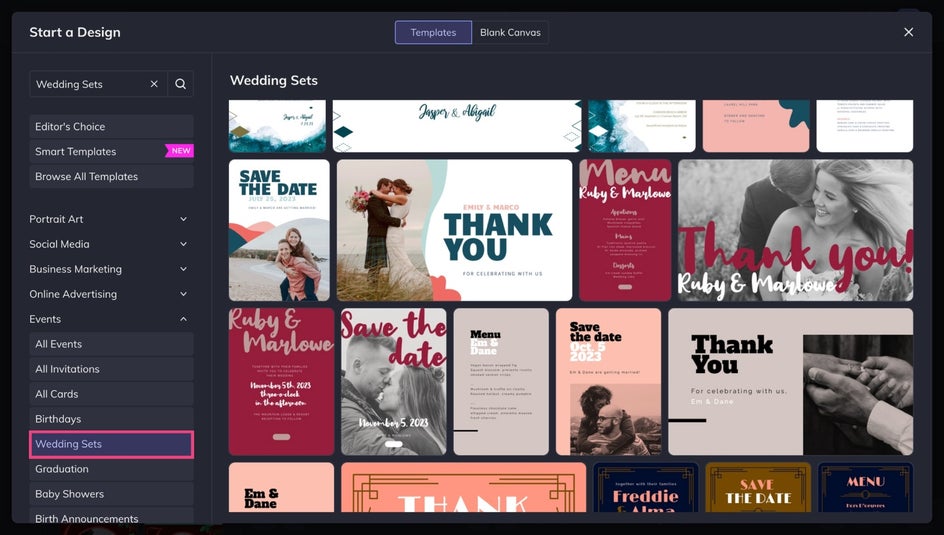Open the grayscale Thank you! Ruby & Marlowe template
This screenshot has height=535, width=944.
(x=795, y=230)
